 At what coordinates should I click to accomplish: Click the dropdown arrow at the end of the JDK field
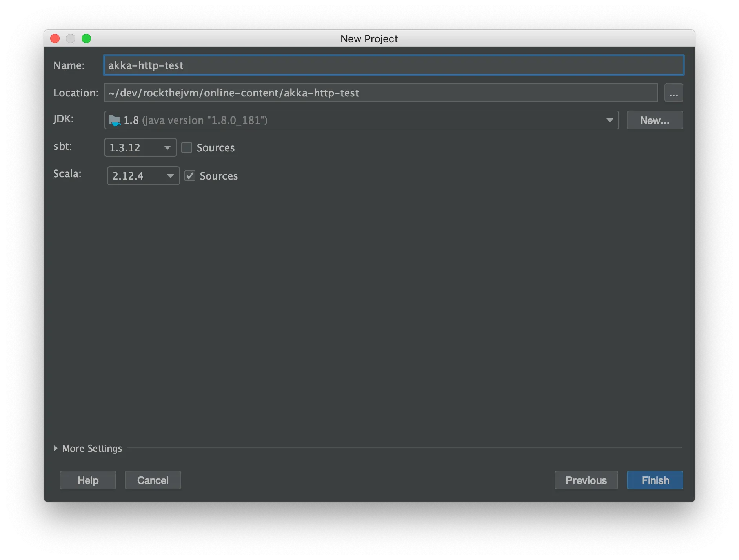tap(609, 120)
